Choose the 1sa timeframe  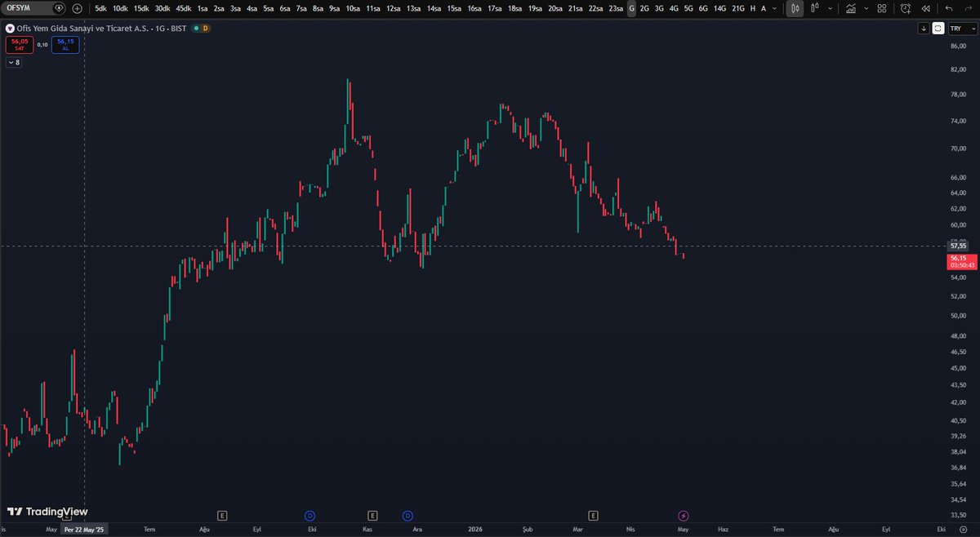pyautogui.click(x=202, y=8)
